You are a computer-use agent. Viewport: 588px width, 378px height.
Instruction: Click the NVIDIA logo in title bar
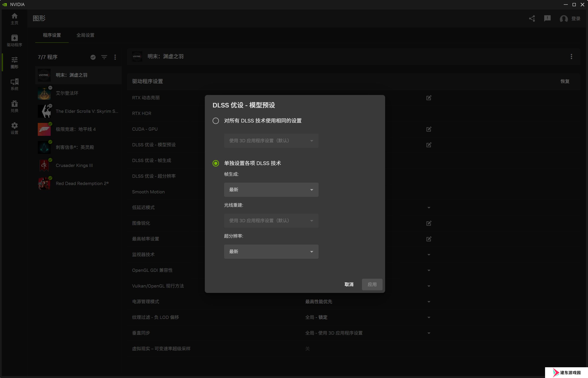5,5
